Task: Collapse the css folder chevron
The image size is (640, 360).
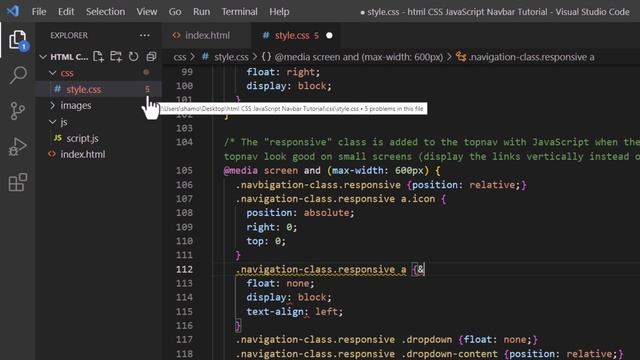Action: (52, 73)
